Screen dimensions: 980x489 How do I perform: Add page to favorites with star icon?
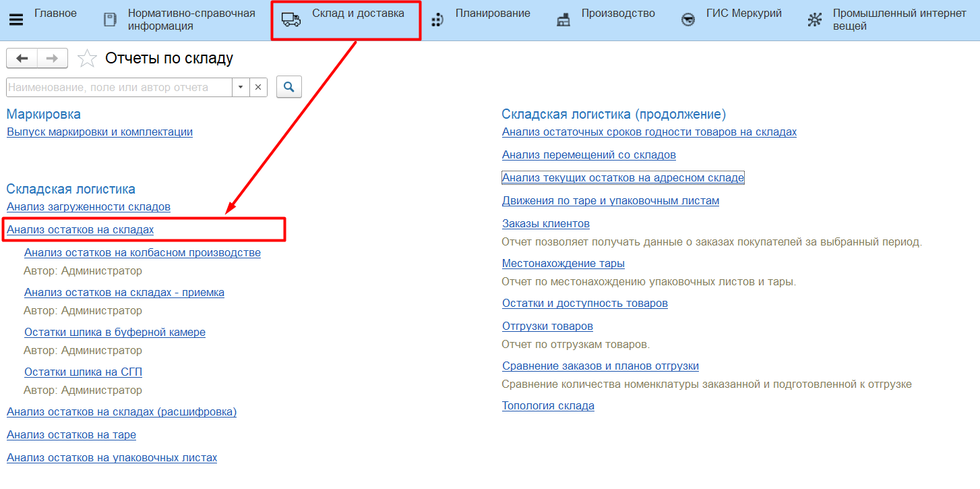(87, 59)
